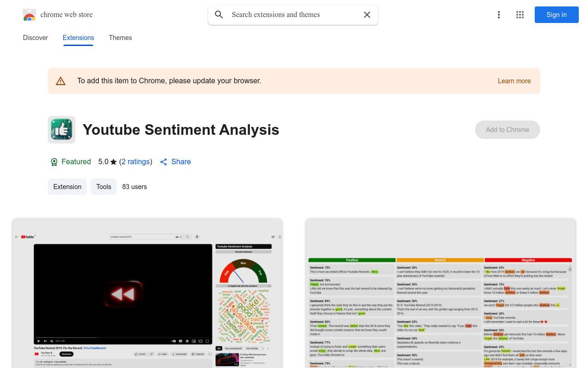The width and height of the screenshot is (588, 368).
Task: Click the Extension category chip
Action: click(x=67, y=187)
